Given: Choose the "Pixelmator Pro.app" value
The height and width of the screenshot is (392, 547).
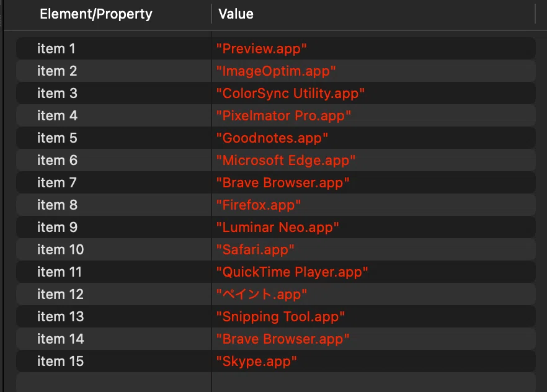Looking at the screenshot, I should coord(283,116).
